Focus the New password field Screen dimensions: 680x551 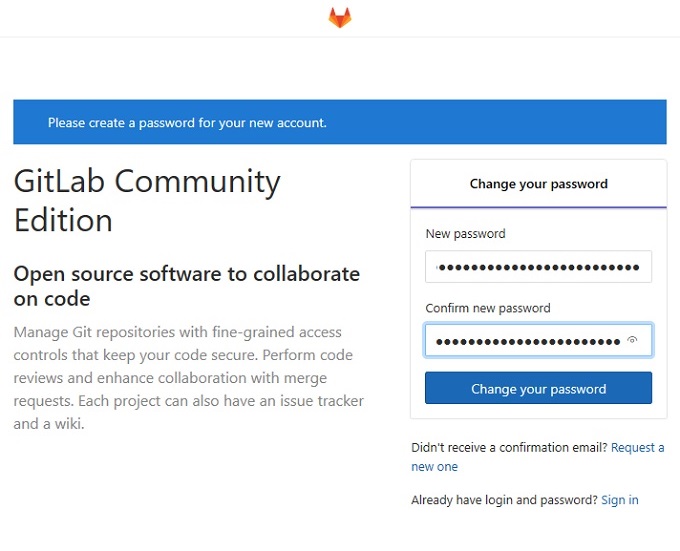click(538, 267)
